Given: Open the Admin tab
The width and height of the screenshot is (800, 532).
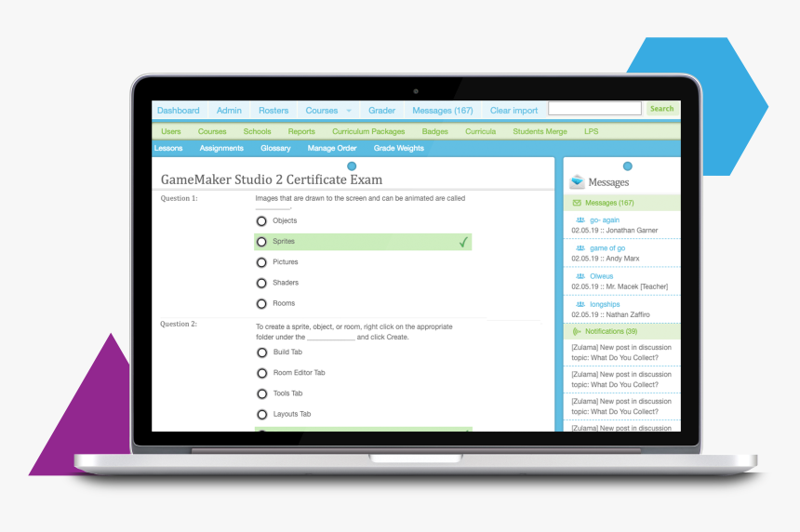Looking at the screenshot, I should tap(229, 110).
